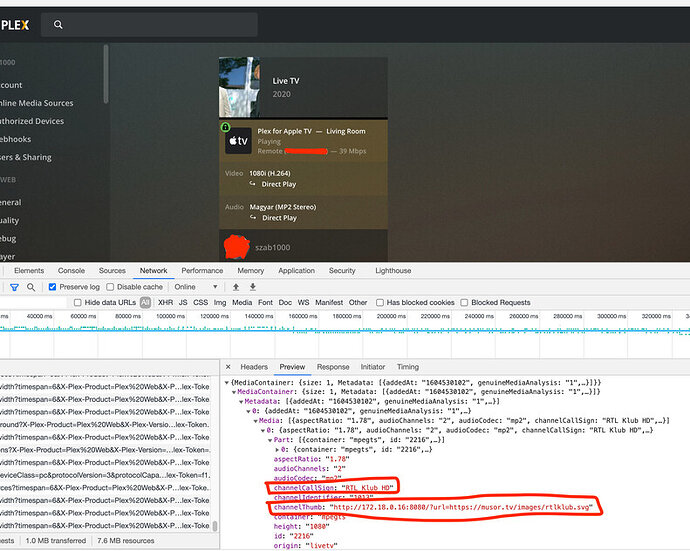Collapse the Metadata array node
The image size is (690, 551).
241,402
